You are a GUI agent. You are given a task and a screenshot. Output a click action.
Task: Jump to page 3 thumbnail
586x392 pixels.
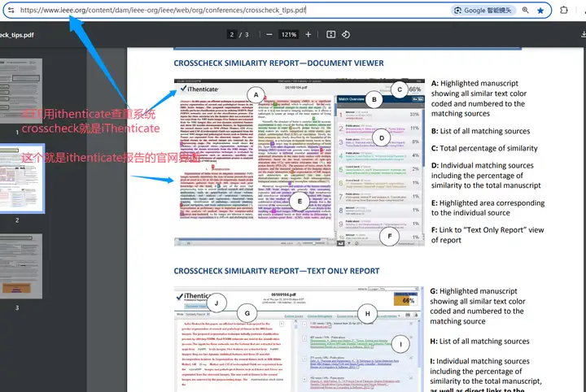click(21, 266)
